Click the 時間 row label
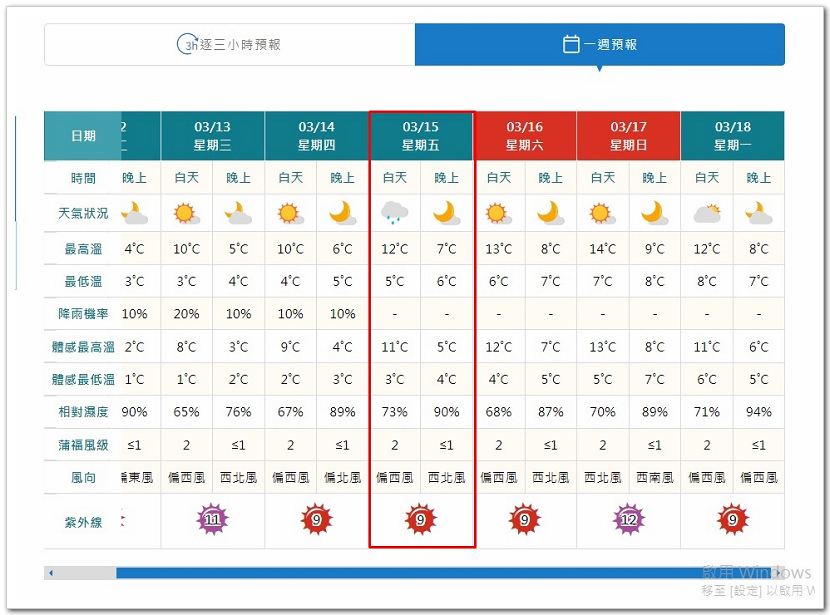This screenshot has width=830, height=615. coord(83,178)
